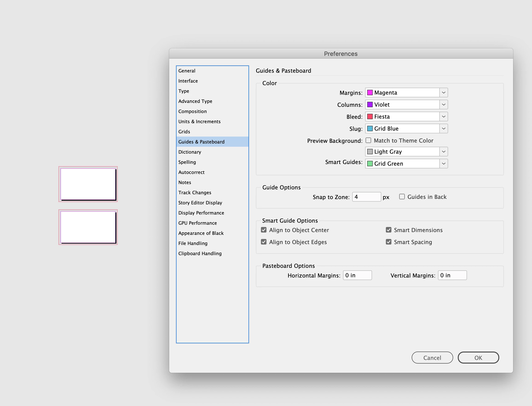Go to Appearance of Black settings

201,233
